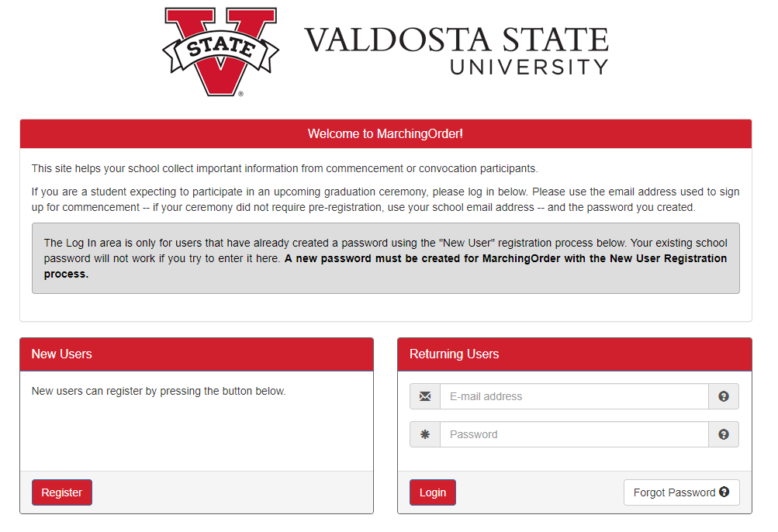Select the Returning Users panel header
The height and width of the screenshot is (532, 778).
pos(453,353)
